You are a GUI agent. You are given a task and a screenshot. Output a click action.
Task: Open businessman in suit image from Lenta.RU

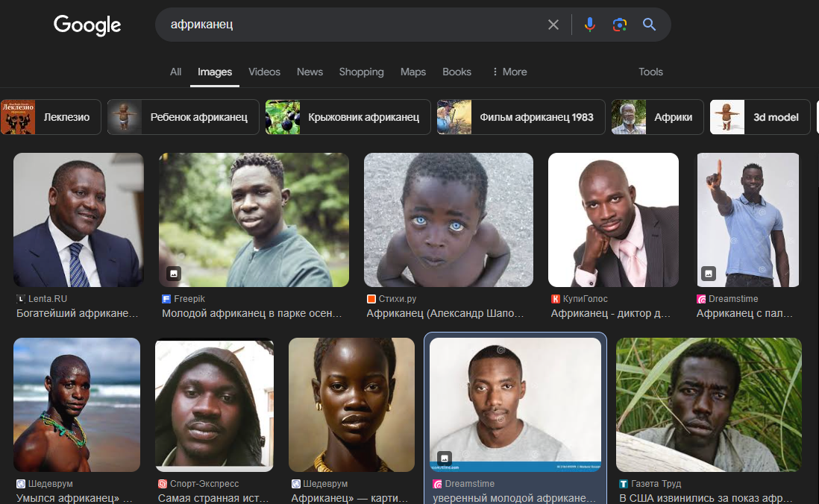point(78,220)
